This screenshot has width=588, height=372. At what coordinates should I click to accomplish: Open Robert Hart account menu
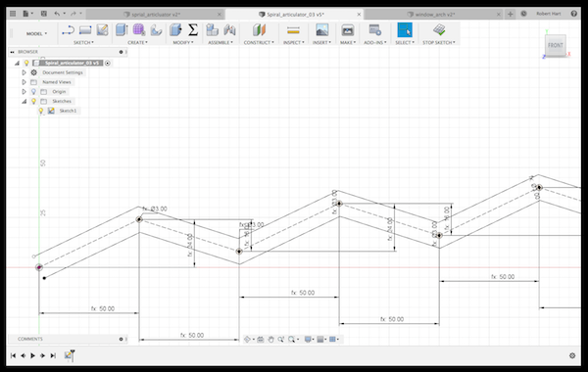(x=548, y=14)
